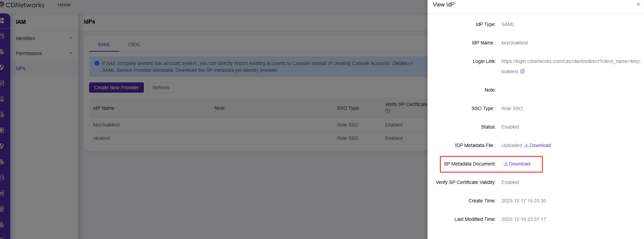The image size is (644, 239).
Task: Download the SP Metadata Document
Action: [517, 164]
